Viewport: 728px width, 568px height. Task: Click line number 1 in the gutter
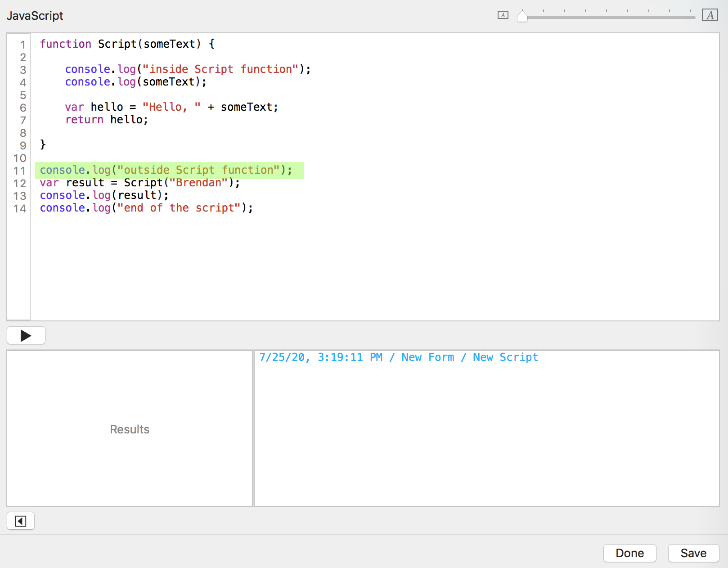[22, 45]
